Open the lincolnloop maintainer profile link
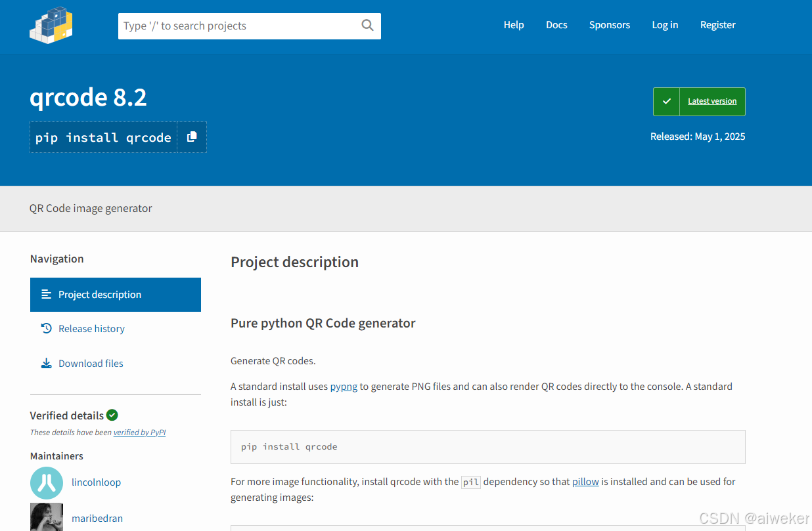This screenshot has width=812, height=531. pyautogui.click(x=96, y=482)
